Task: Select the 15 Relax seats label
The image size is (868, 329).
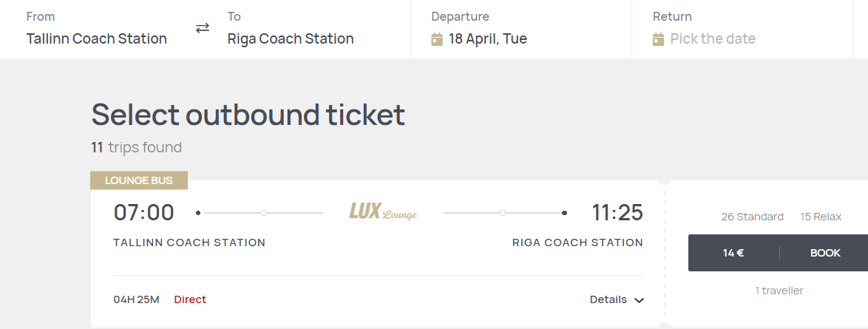Action: (x=821, y=217)
